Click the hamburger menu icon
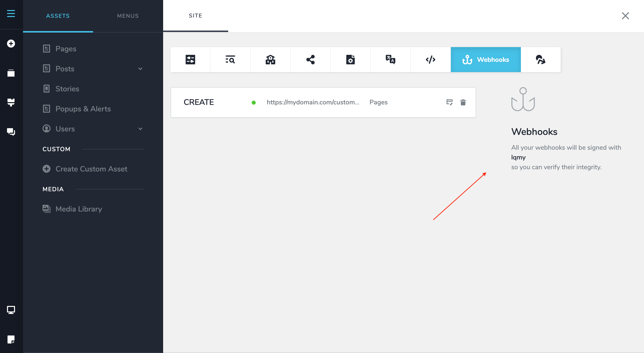Screen dimensions: 644x353 click(x=11, y=14)
